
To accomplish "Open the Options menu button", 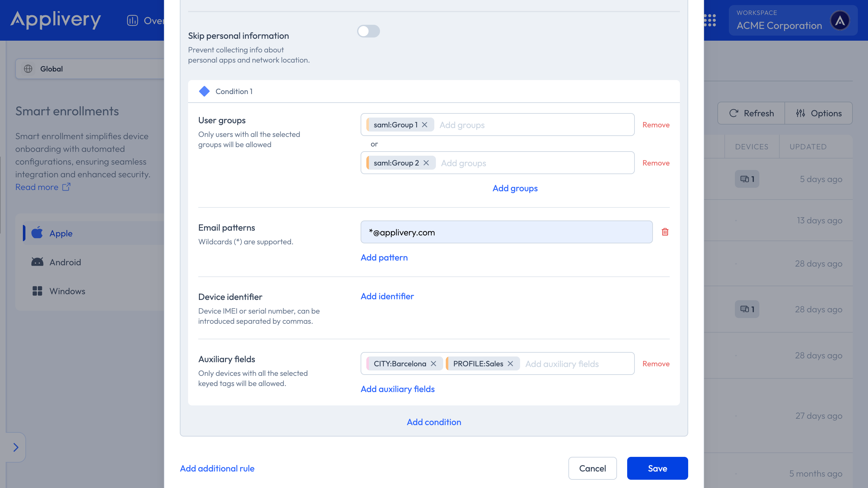I will (819, 113).
